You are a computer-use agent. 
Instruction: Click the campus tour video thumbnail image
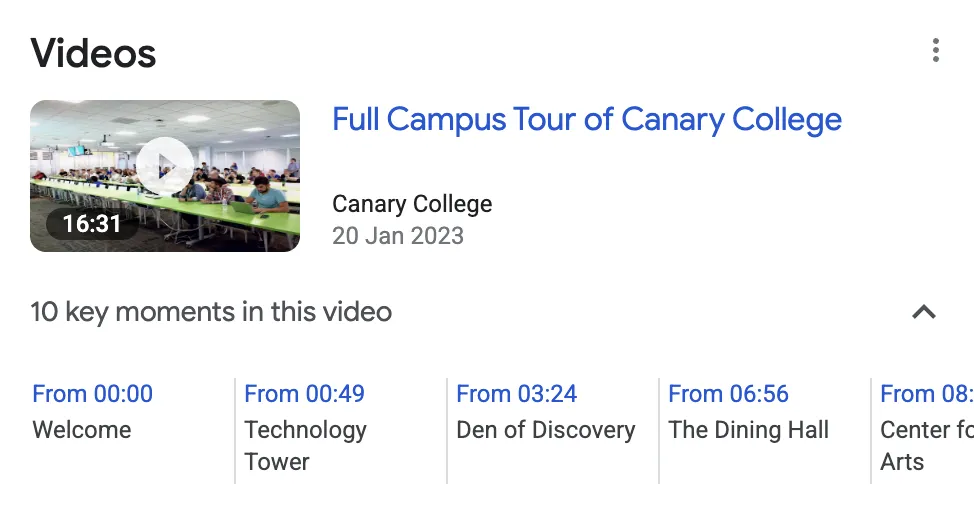coord(165,175)
